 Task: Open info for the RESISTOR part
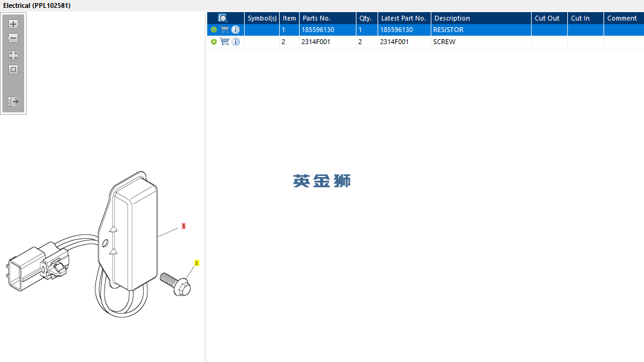coord(236,30)
